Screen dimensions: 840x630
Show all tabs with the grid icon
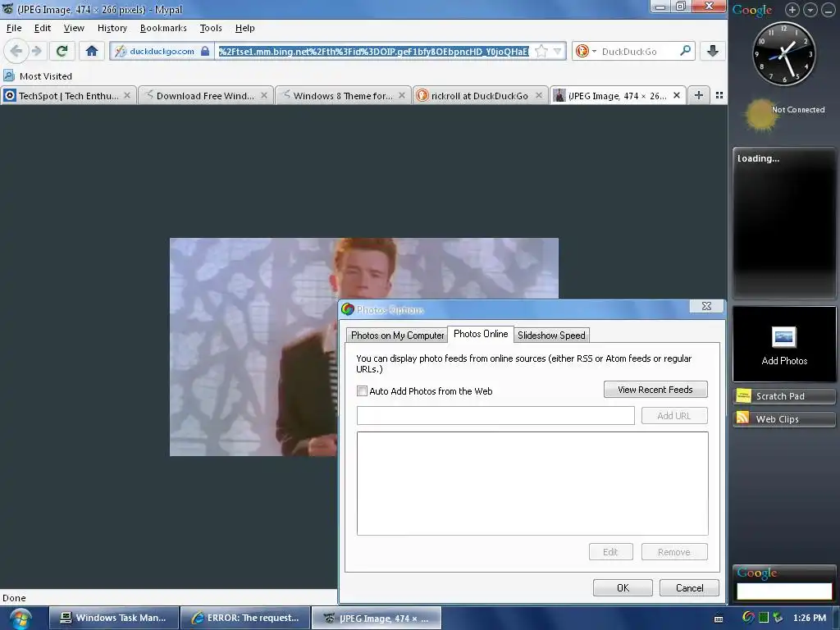[719, 95]
